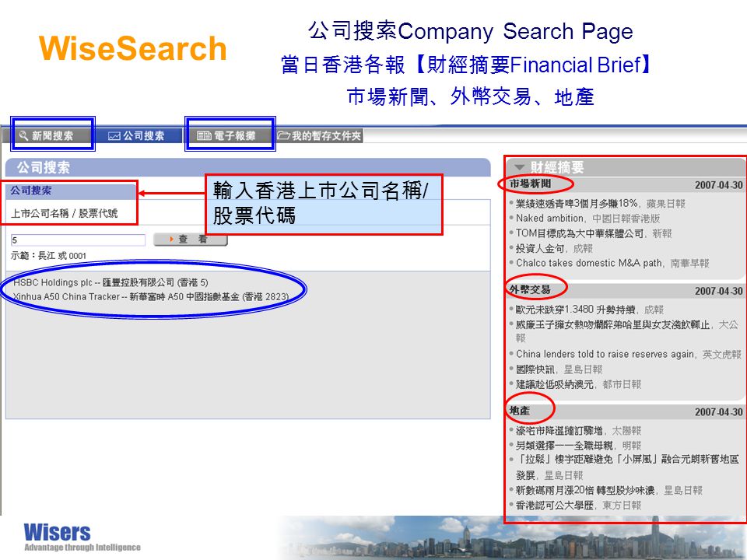
Task: Open the 國際快訊 article
Action: (x=535, y=369)
